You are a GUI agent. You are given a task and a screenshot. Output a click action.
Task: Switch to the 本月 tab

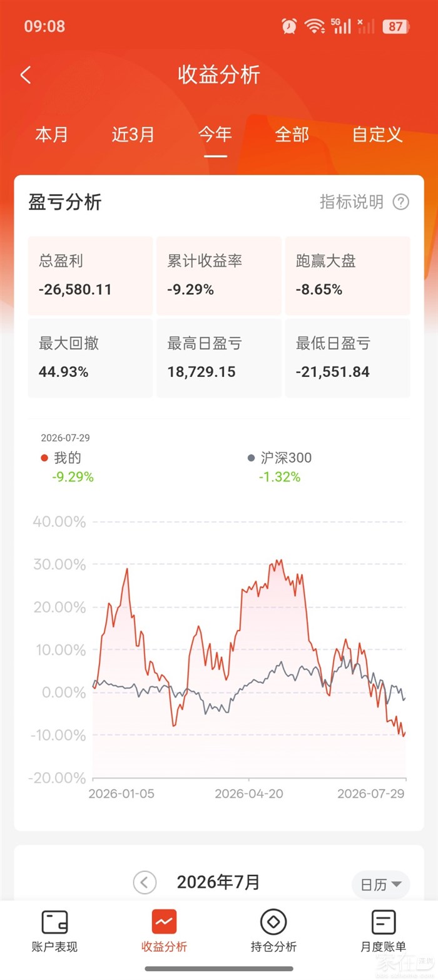click(51, 135)
